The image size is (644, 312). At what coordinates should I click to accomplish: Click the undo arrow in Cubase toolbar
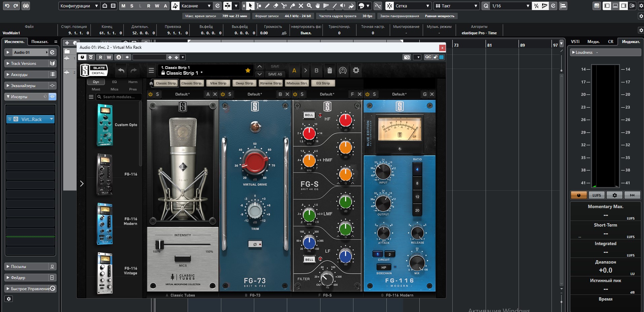point(7,6)
